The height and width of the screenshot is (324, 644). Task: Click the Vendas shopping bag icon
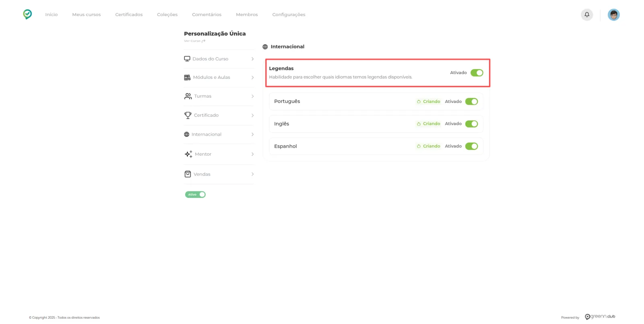coord(188,174)
